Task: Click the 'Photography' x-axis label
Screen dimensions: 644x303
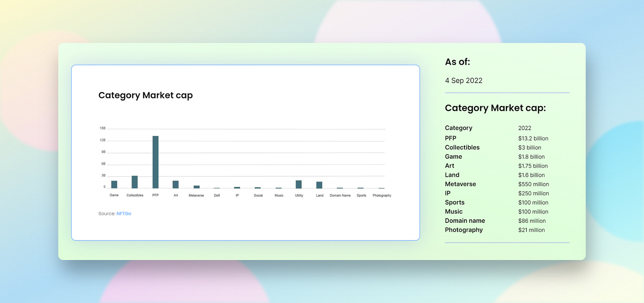Action: click(382, 195)
